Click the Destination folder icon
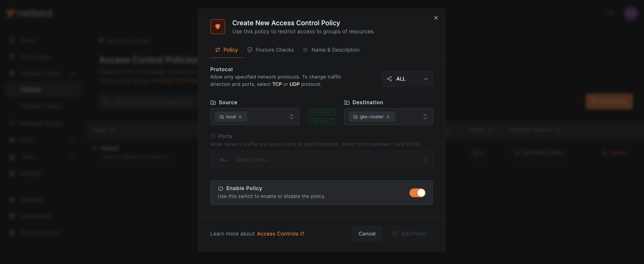 click(347, 102)
